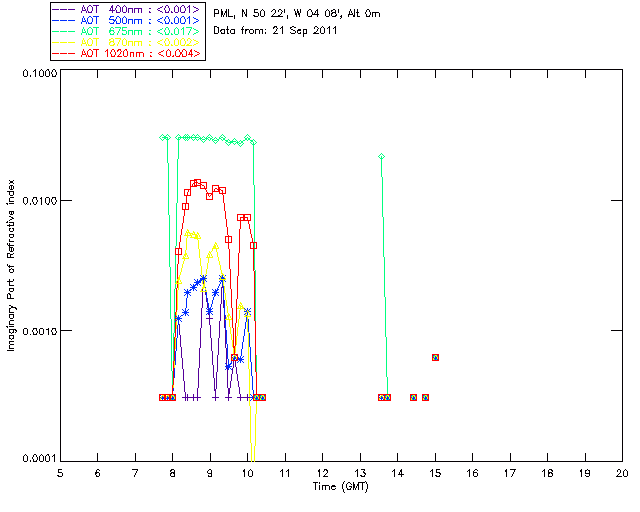This screenshot has width=640, height=512.
Task: Click the 0.0010 y-axis label
Action: pos(40,331)
